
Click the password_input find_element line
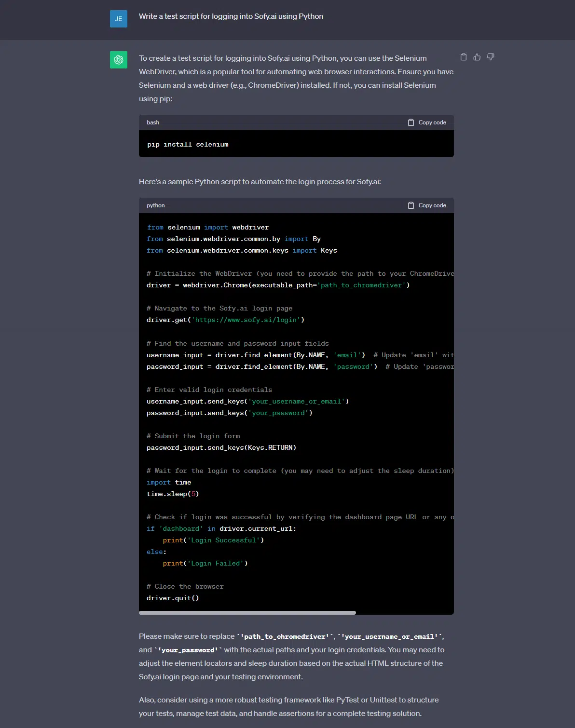click(300, 367)
